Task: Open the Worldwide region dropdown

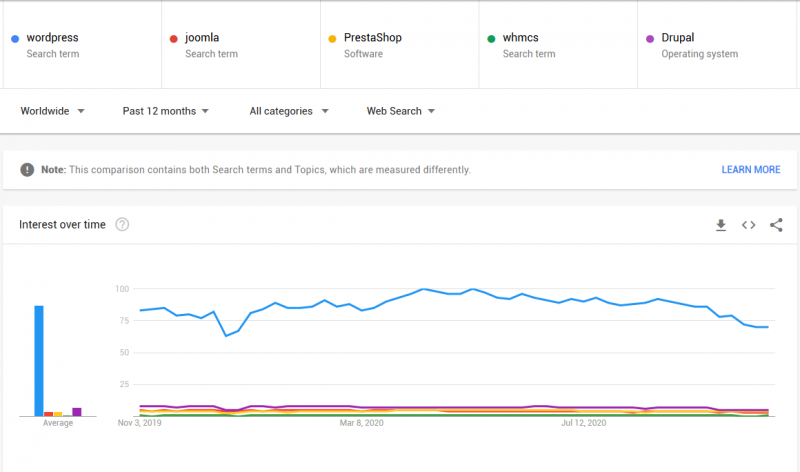Action: 52,111
